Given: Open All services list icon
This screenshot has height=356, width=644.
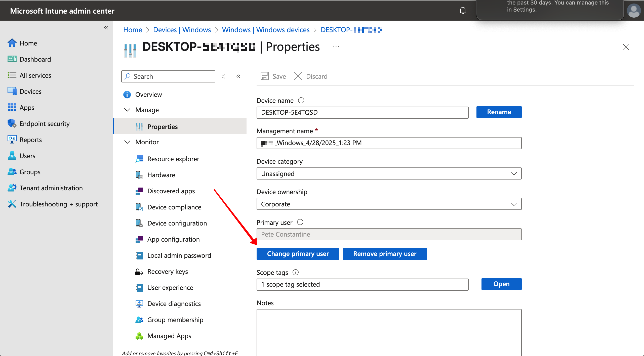Looking at the screenshot, I should coord(12,75).
